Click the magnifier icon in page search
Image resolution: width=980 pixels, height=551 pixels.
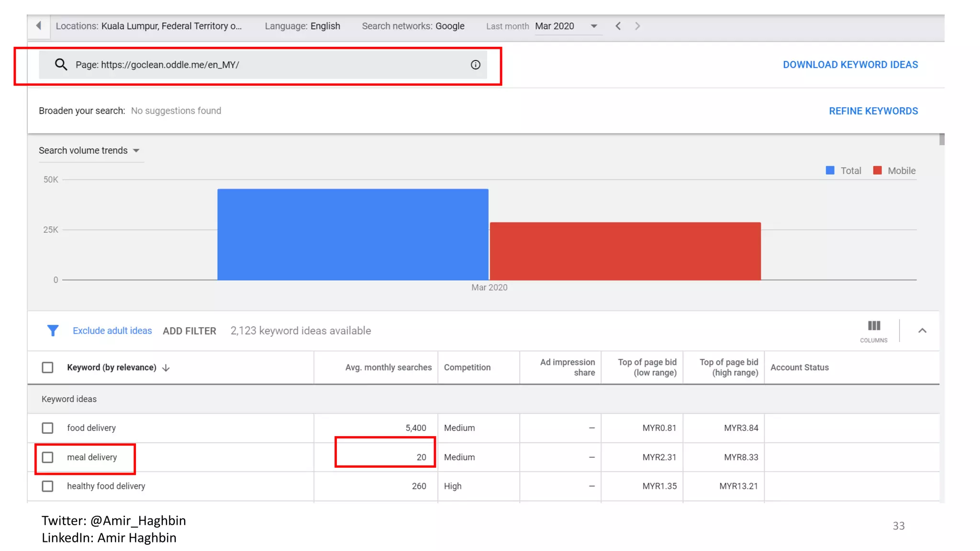(61, 65)
